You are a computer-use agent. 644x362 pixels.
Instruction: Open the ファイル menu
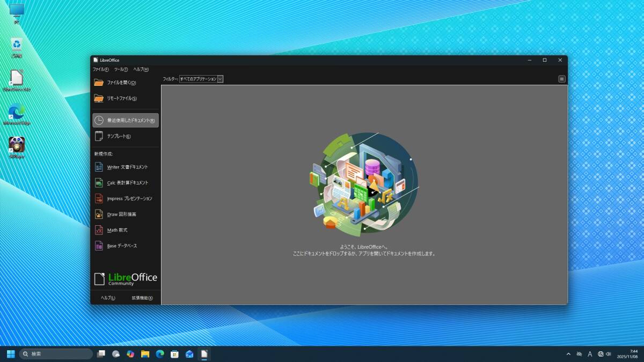100,69
